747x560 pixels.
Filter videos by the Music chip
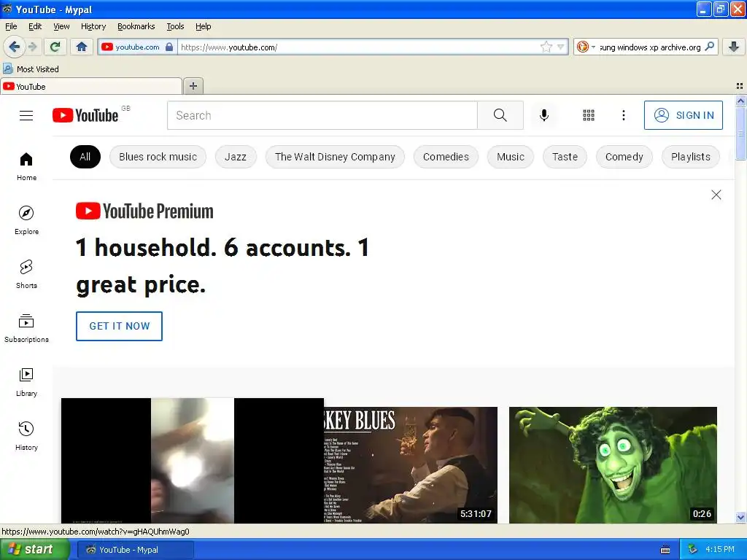[x=510, y=157]
